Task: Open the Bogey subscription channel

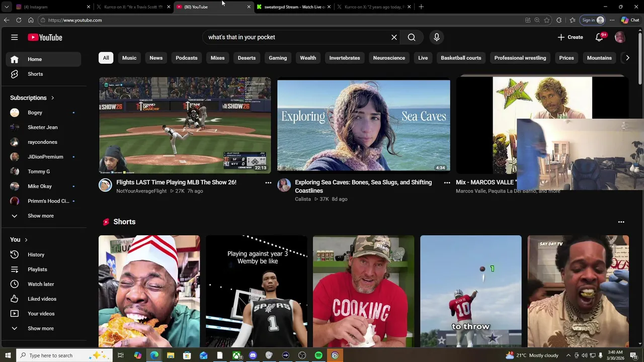Action: [x=43, y=113]
